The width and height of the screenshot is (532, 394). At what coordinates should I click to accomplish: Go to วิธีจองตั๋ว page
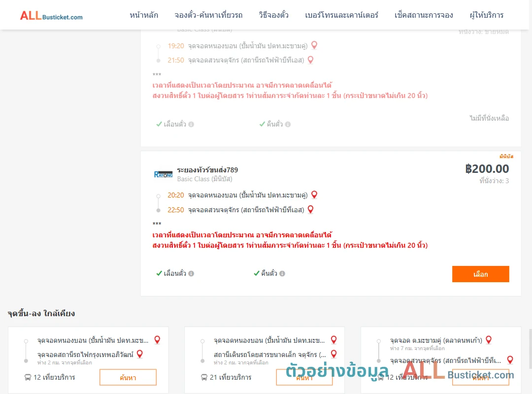point(273,15)
